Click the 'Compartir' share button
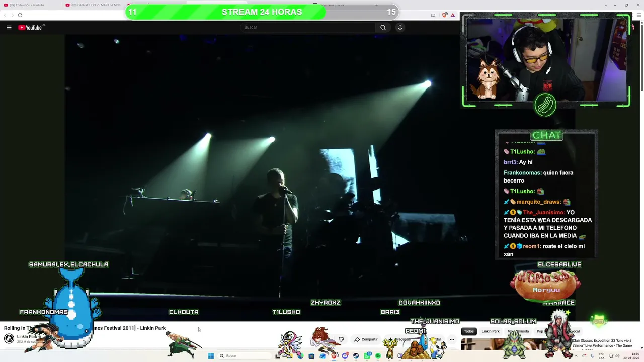Screen dimensions: 644x362 point(366,339)
